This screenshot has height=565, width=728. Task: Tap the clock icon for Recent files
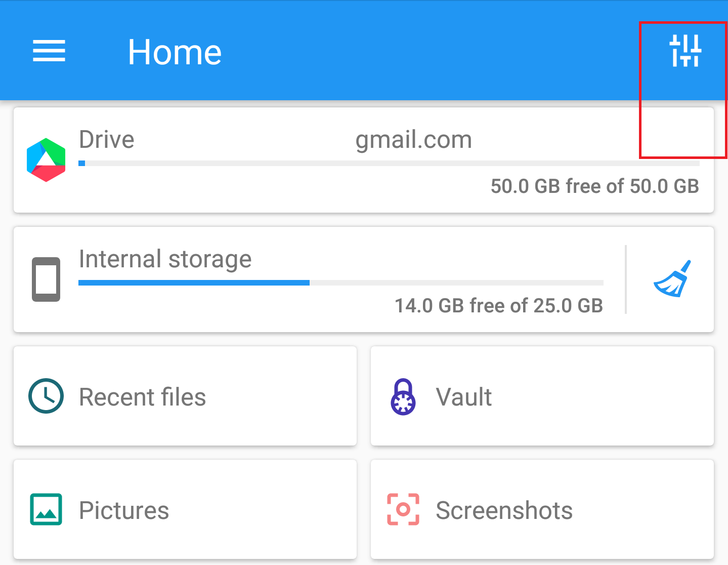click(x=46, y=396)
